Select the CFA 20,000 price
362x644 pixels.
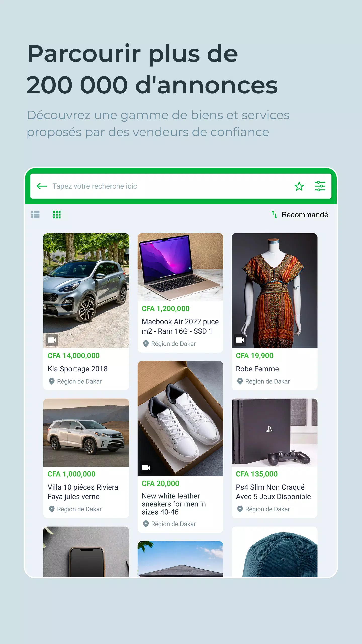coord(160,484)
